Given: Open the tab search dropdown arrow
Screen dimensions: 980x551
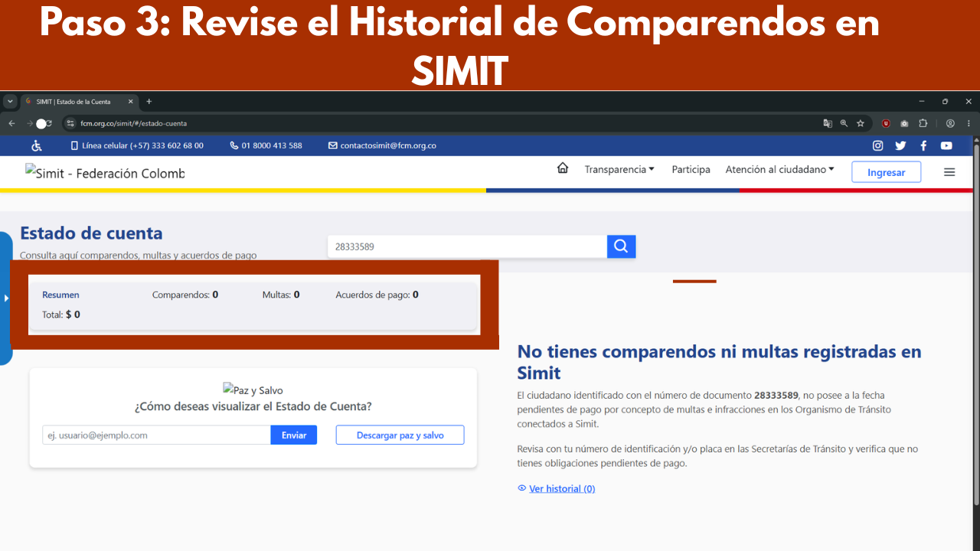Looking at the screenshot, I should (x=10, y=101).
